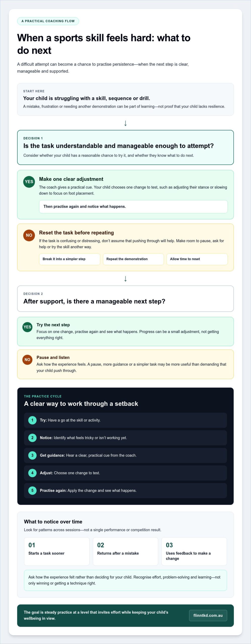The height and width of the screenshot is (644, 251).
Task: Select step number 5 circle for Practise again
Action: tap(32, 491)
